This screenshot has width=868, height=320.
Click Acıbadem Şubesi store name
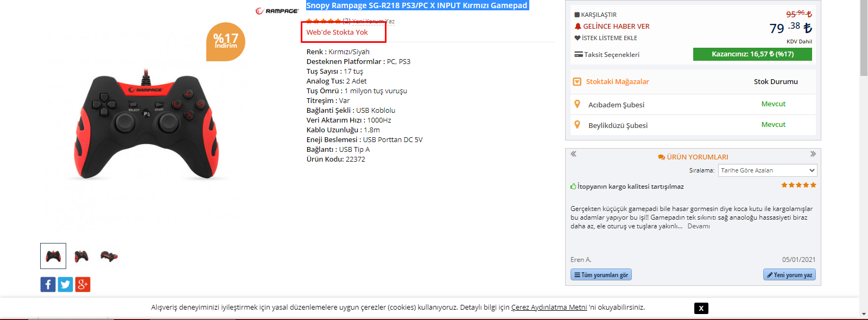[x=616, y=105]
